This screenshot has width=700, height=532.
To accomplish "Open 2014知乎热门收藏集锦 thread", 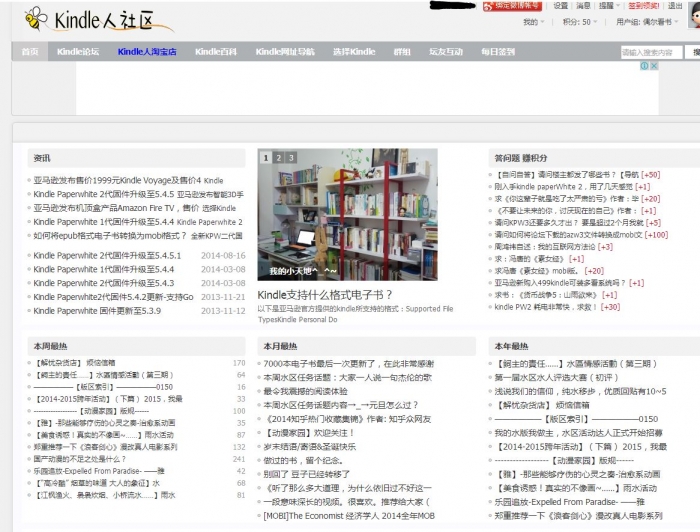I will click(x=347, y=420).
